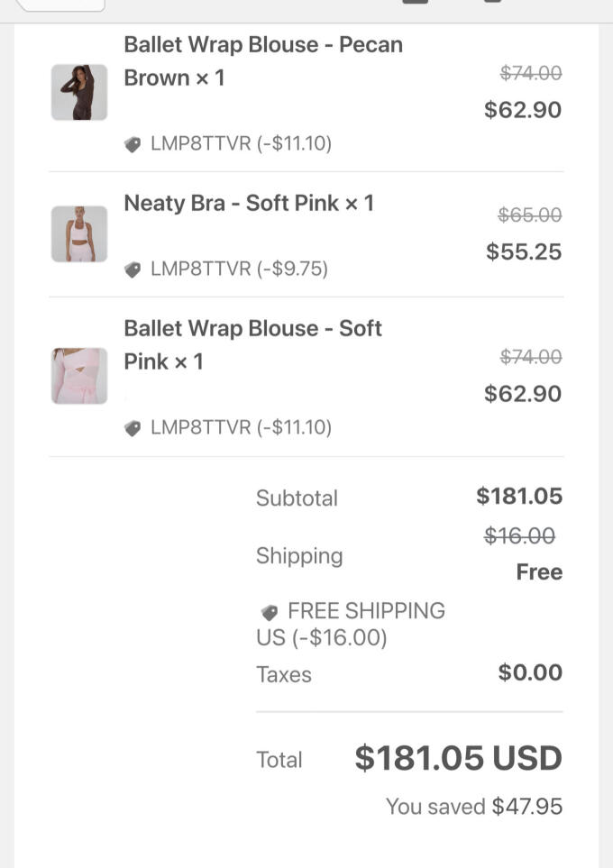
Task: Click the FREE SHIPPING US discount label
Action: (x=352, y=624)
